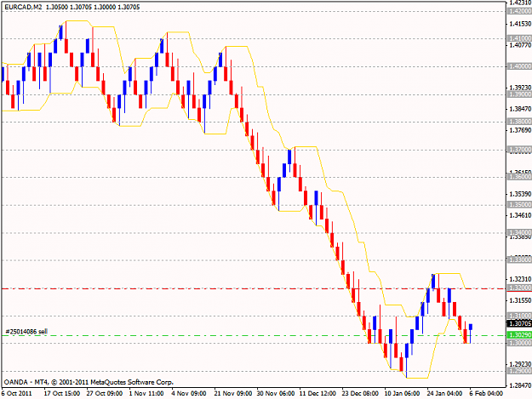Click the 1.28470 price axis label
The height and width of the screenshot is (399, 532).
[x=520, y=385]
